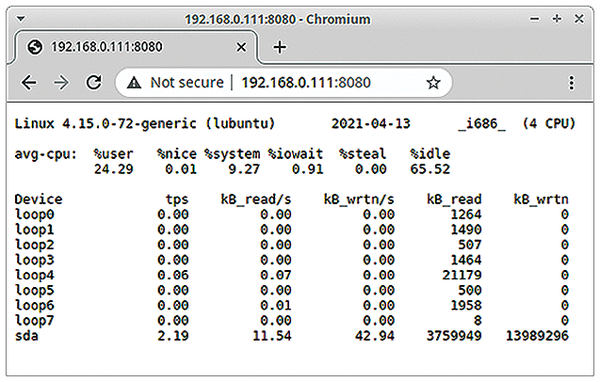Click the loop3 device name
The width and height of the screenshot is (600, 382).
[34, 260]
